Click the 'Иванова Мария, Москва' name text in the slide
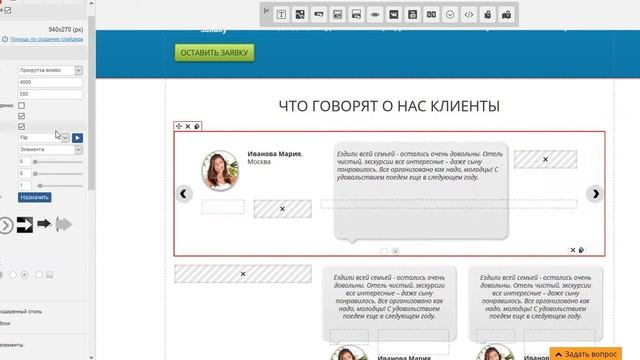 (x=274, y=158)
